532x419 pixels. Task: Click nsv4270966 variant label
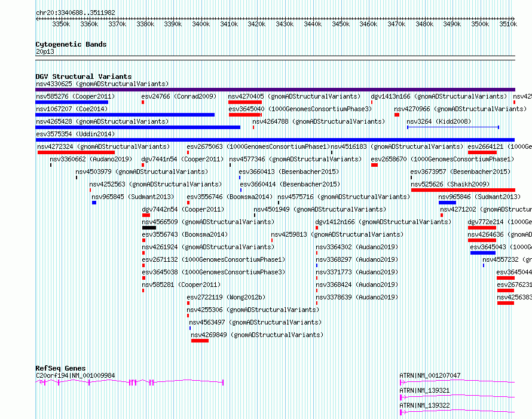(460, 109)
